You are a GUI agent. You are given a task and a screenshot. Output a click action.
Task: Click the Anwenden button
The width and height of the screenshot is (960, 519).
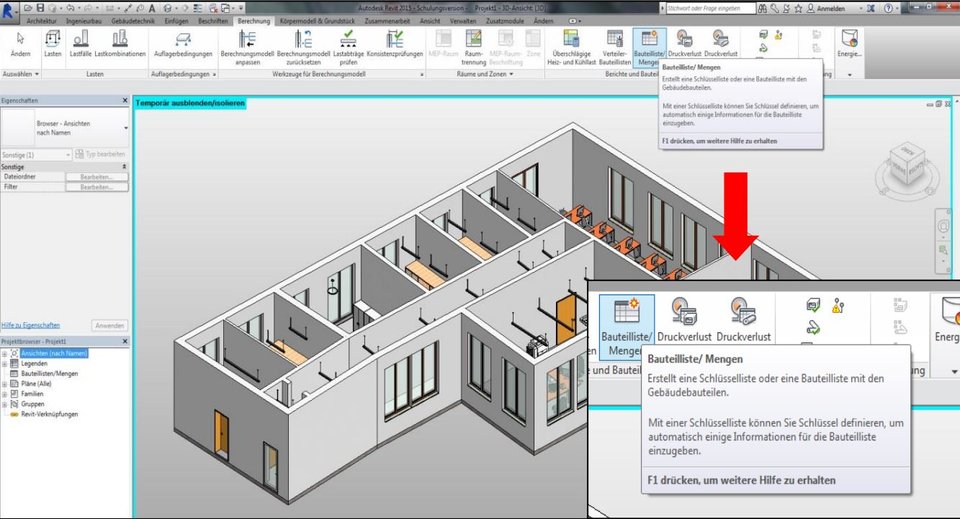click(x=110, y=326)
